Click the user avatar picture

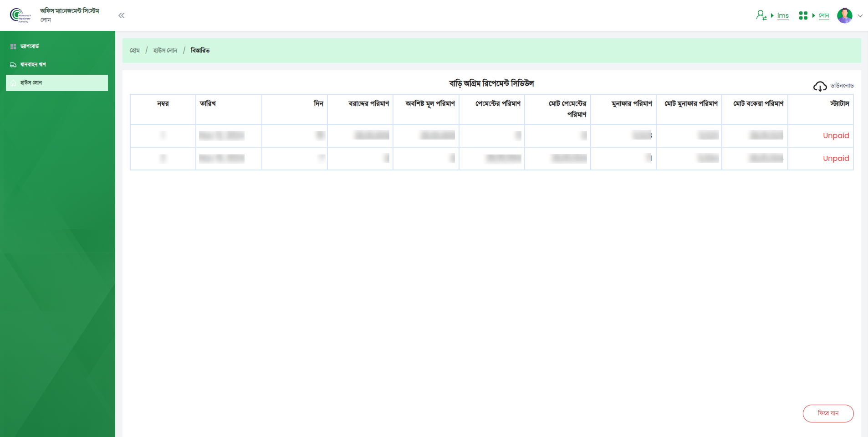[845, 15]
